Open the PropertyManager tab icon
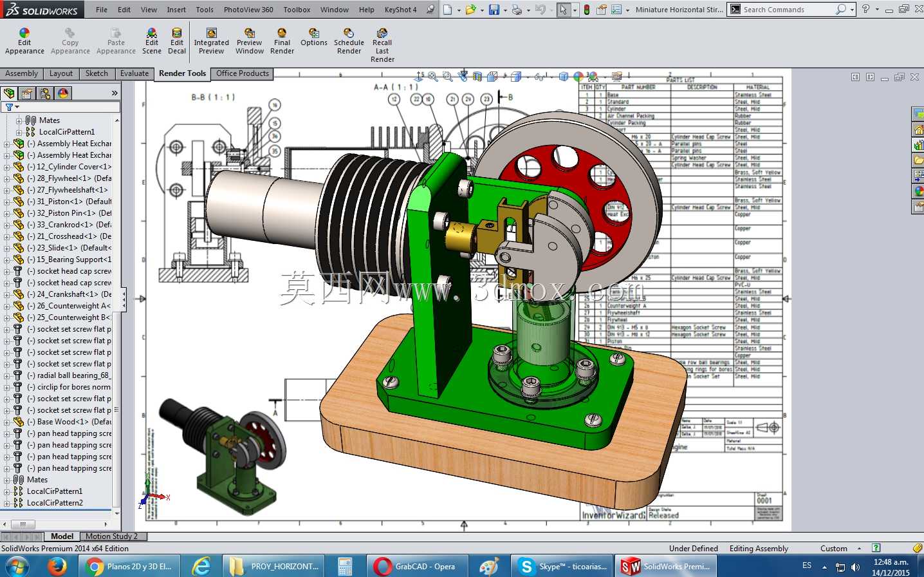This screenshot has height=577, width=924. (x=27, y=93)
